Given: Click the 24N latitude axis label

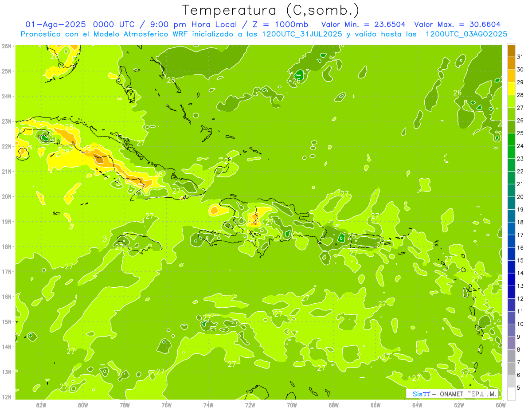Looking at the screenshot, I should click(6, 96).
